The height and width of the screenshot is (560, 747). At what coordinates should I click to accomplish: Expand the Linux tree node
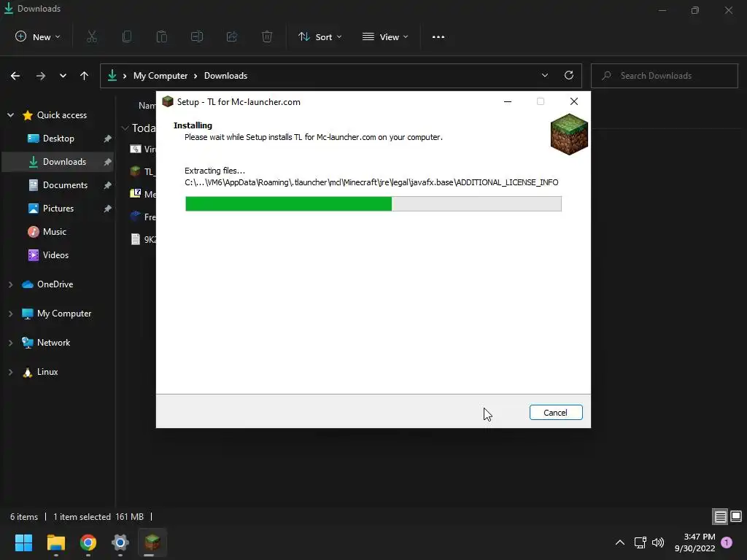[x=10, y=372]
